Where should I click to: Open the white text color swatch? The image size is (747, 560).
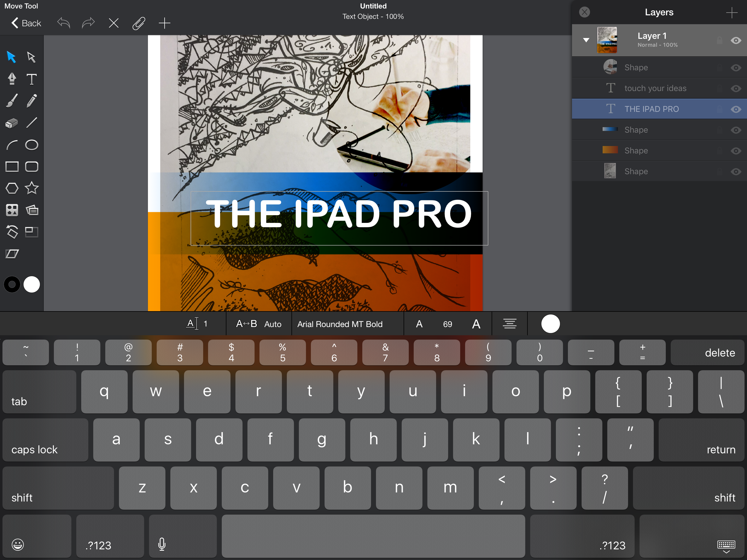(550, 323)
